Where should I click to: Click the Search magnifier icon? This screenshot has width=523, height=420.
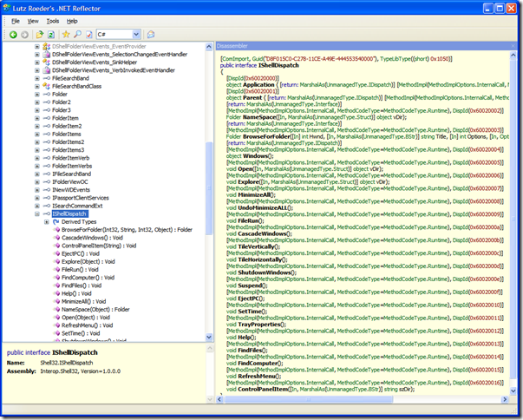(x=77, y=34)
